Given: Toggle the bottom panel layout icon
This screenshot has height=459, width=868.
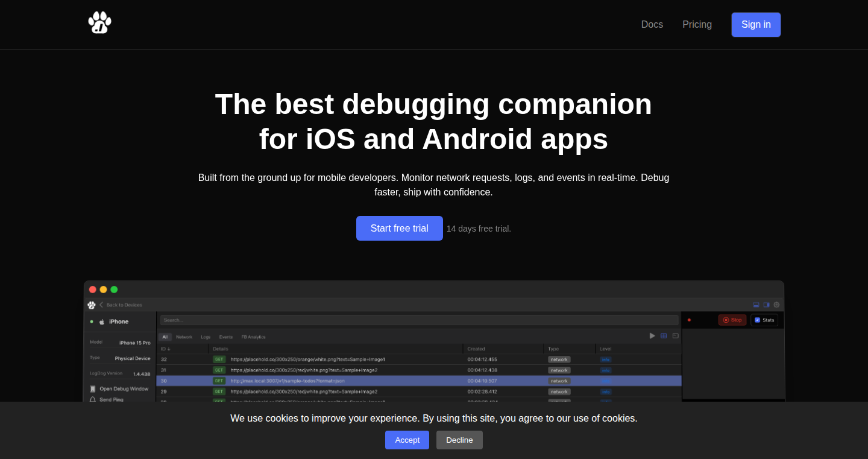Looking at the screenshot, I should point(756,305).
